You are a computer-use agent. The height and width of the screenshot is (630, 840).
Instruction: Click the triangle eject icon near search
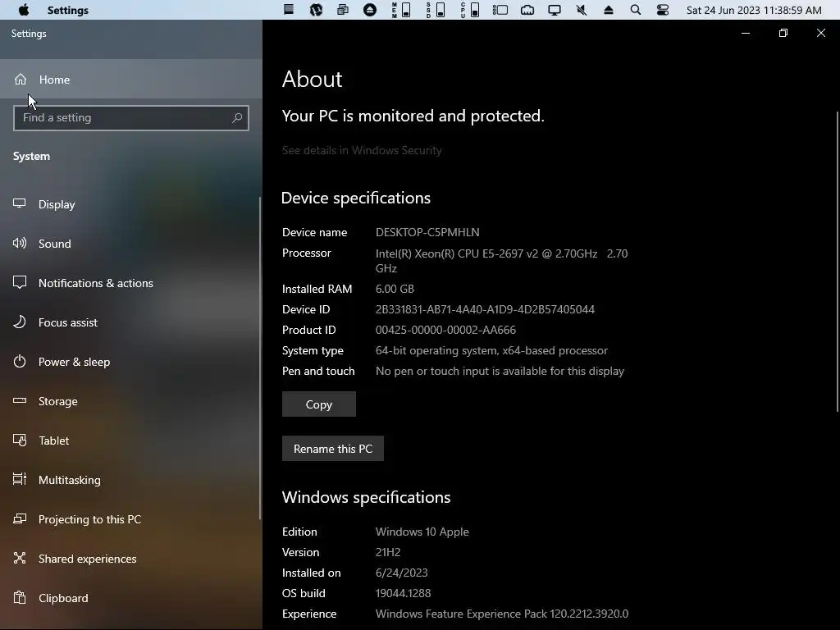click(609, 10)
